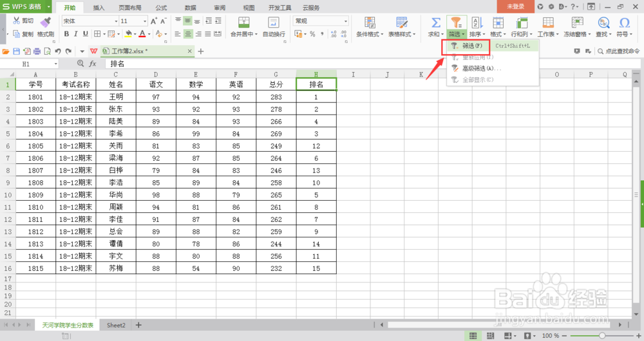Toggle Underline formatting
Screen dimensions: 644x341
click(x=86, y=34)
